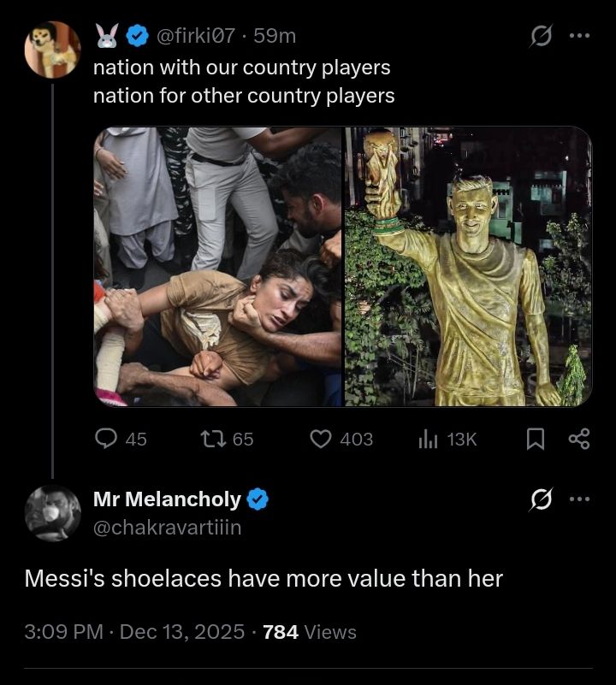Open more options on firki07's post
The image size is (616, 685).
pos(579,37)
